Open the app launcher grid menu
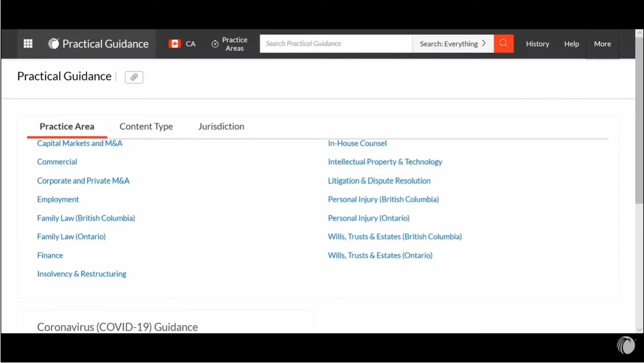The width and height of the screenshot is (644, 363). tap(28, 44)
